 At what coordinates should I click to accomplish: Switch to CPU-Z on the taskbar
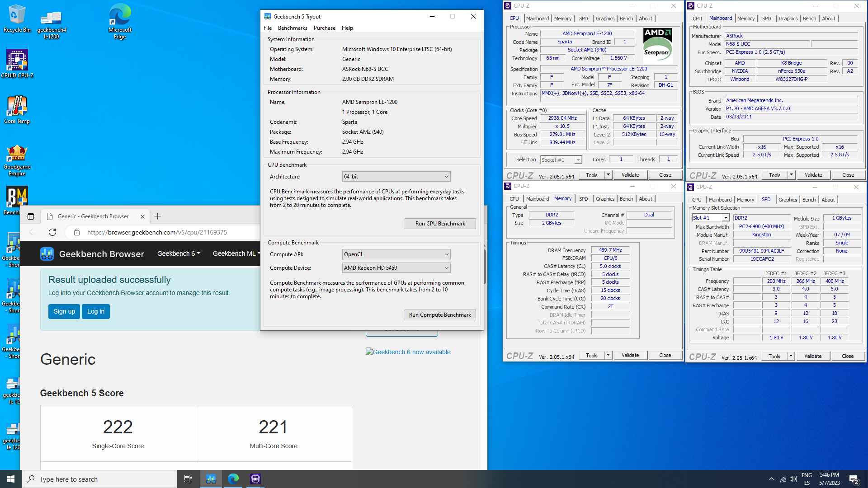(255, 479)
